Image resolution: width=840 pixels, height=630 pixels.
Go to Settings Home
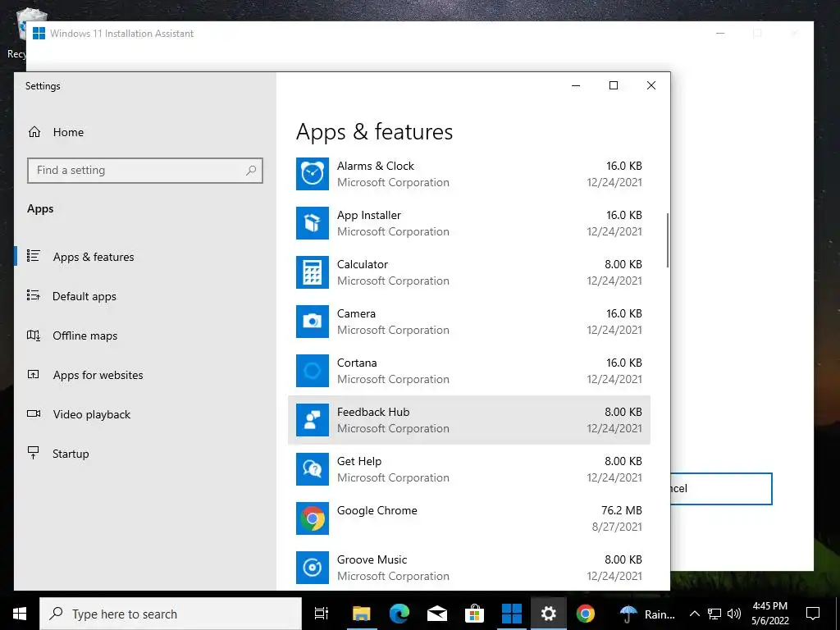(x=144, y=132)
